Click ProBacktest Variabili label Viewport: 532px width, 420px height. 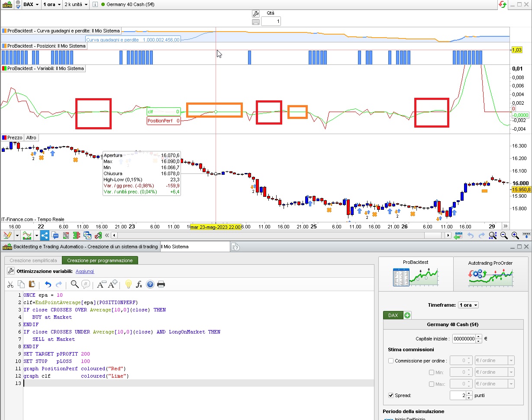[43, 68]
